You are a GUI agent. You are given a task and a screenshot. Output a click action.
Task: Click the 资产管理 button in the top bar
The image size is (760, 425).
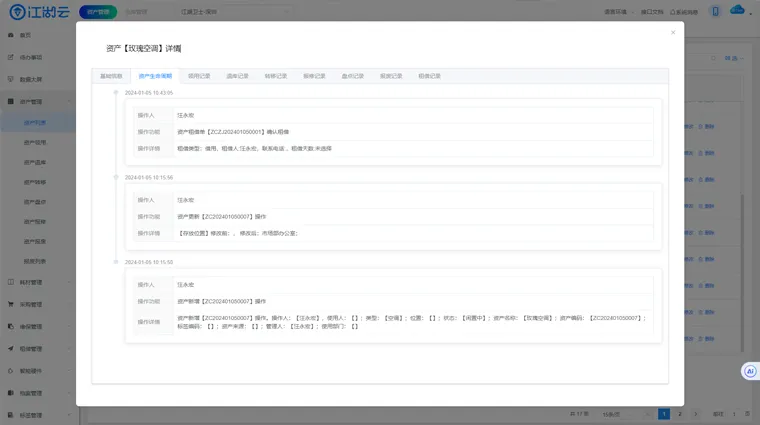(97, 11)
